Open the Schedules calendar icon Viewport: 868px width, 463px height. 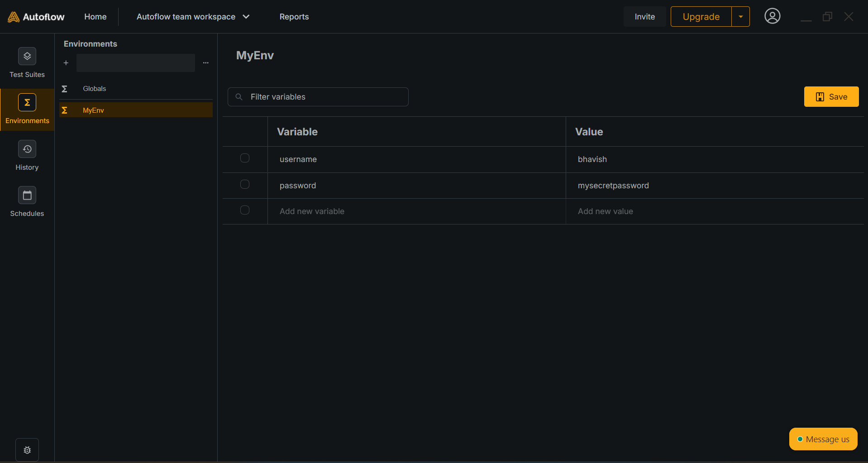coord(27,196)
